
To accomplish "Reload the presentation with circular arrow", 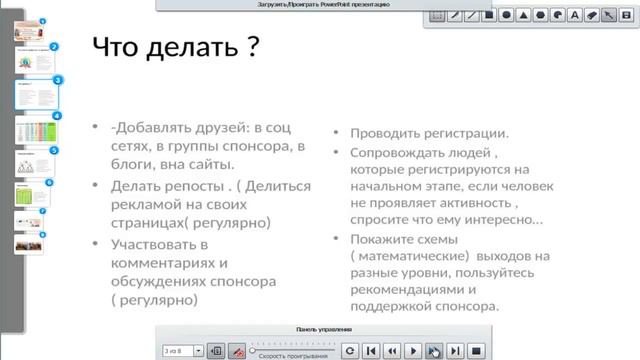I will pyautogui.click(x=350, y=351).
